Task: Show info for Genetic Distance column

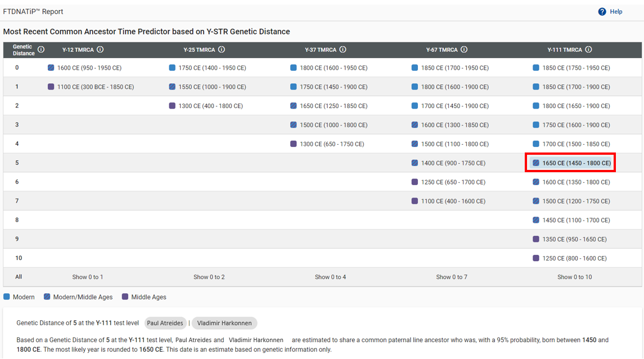Action: tap(41, 50)
